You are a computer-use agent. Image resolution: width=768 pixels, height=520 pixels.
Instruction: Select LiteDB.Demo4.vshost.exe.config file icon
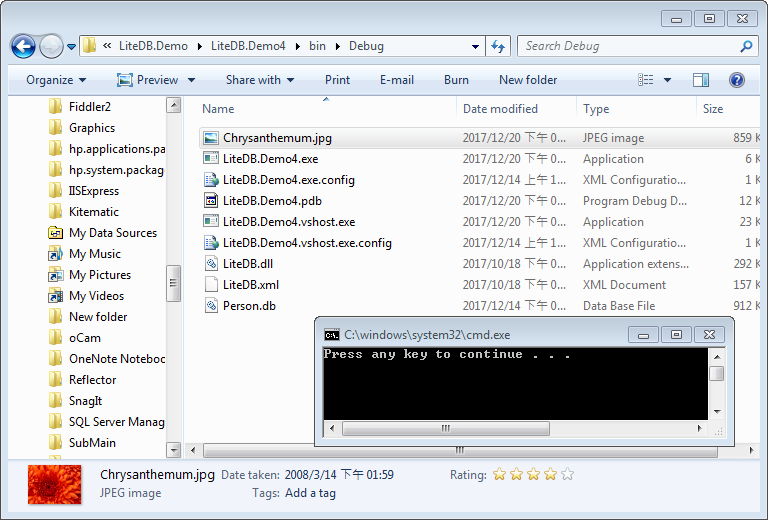[211, 243]
